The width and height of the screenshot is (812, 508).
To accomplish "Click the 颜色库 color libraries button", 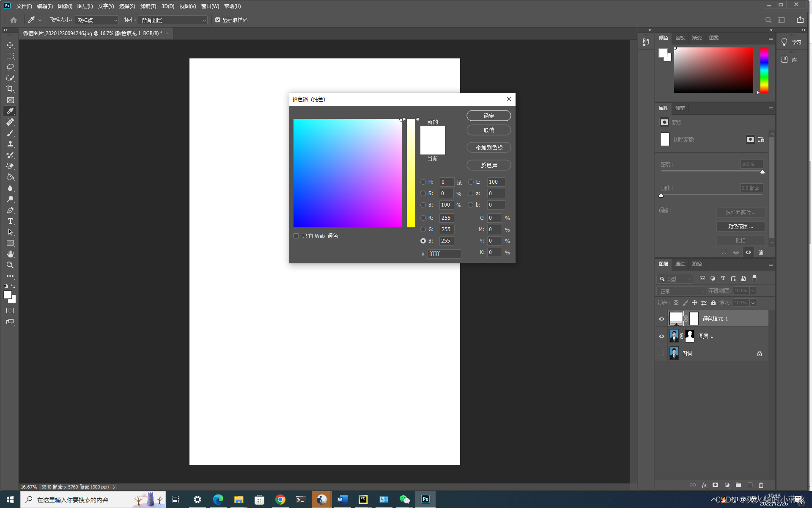I will tap(488, 165).
